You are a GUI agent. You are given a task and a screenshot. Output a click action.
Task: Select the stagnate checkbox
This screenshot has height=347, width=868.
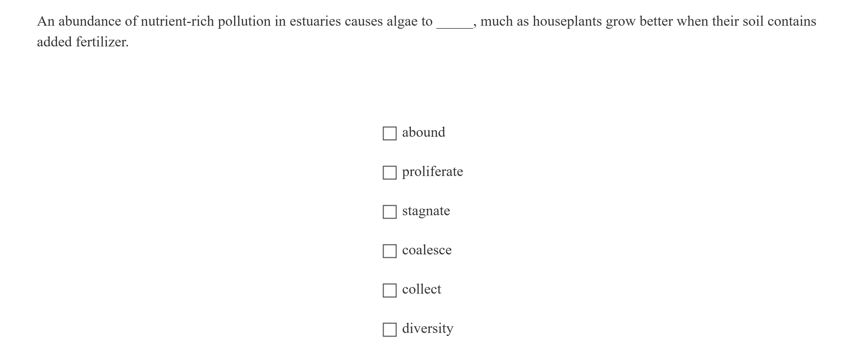[x=389, y=212]
